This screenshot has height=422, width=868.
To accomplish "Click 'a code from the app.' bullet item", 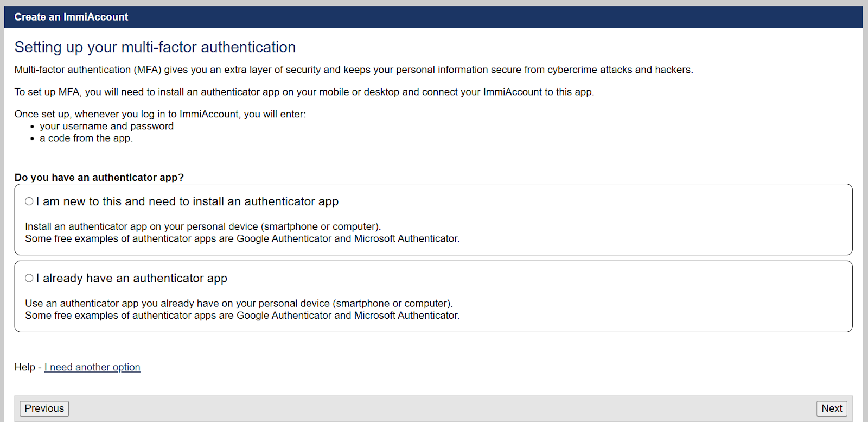I will (x=86, y=138).
